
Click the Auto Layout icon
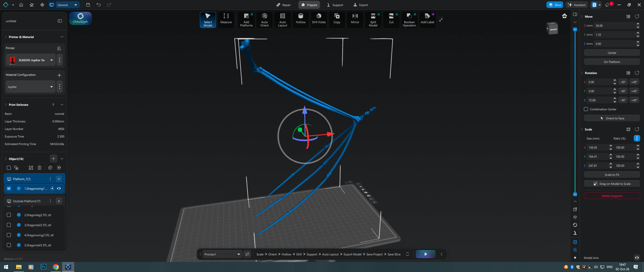click(x=282, y=20)
